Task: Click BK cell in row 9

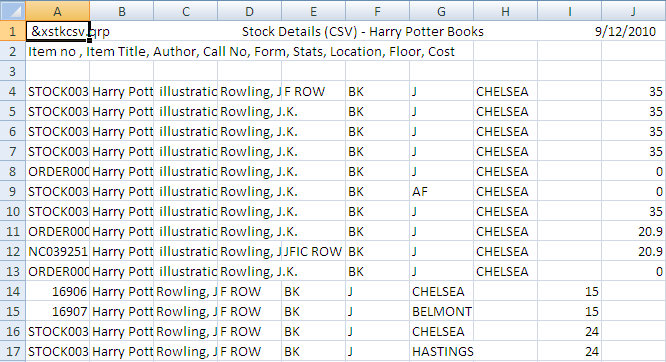Action: (377, 191)
